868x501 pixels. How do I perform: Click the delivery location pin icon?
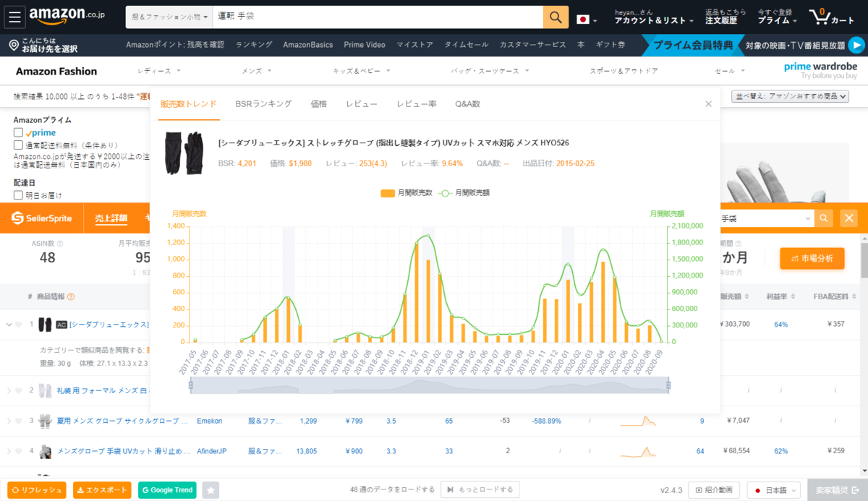[x=13, y=46]
